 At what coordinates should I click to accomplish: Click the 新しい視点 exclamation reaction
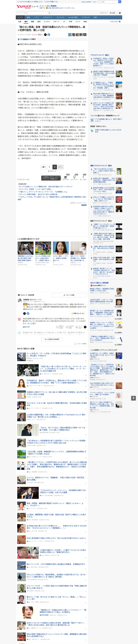pyautogui.click(x=83, y=177)
